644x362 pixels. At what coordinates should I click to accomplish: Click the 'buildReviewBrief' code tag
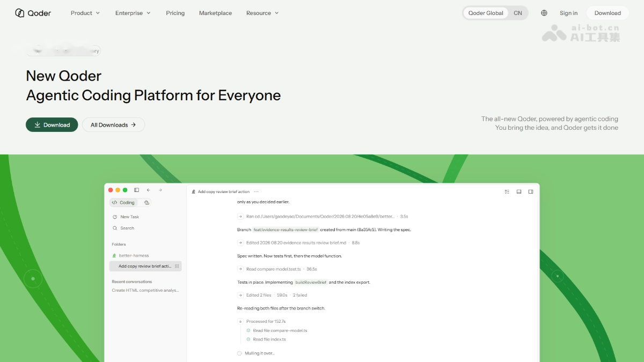311,282
